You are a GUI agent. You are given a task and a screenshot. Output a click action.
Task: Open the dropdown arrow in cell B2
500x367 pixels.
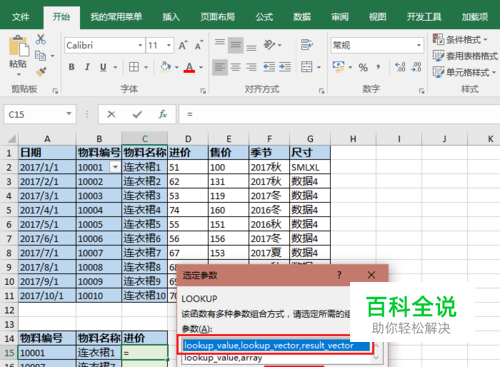pos(115,167)
